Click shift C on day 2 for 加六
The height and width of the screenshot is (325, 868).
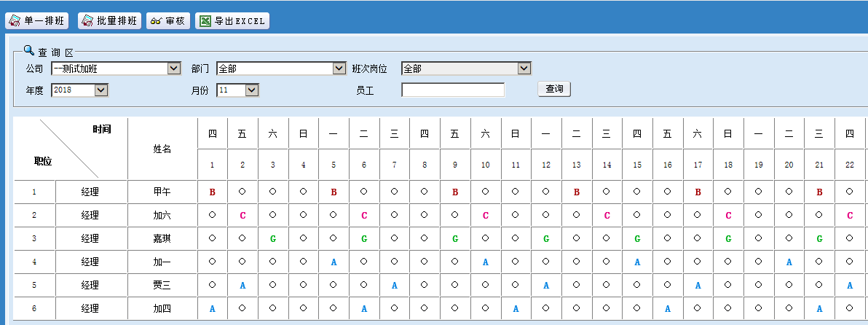point(242,216)
